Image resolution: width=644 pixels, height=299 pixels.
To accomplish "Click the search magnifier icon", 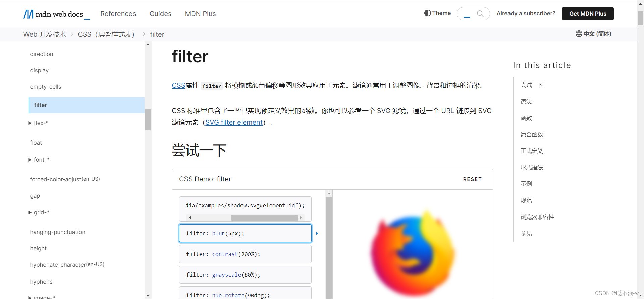I will click(x=480, y=14).
